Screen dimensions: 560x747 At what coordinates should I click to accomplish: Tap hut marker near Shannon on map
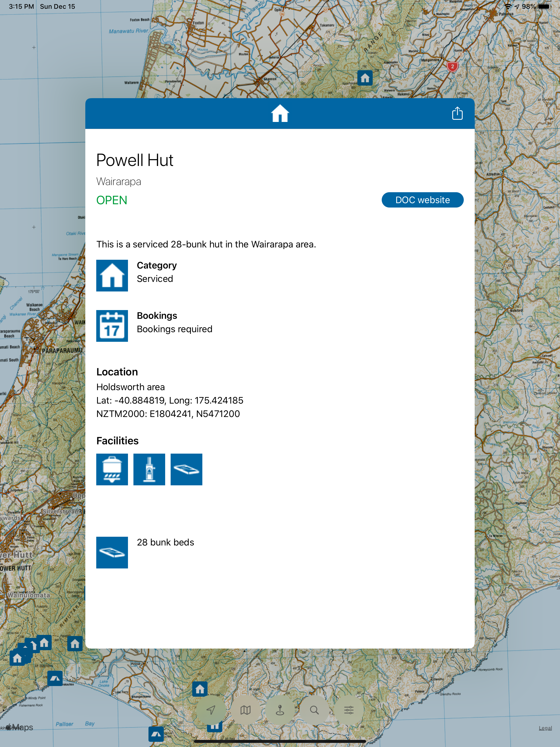pos(365,78)
